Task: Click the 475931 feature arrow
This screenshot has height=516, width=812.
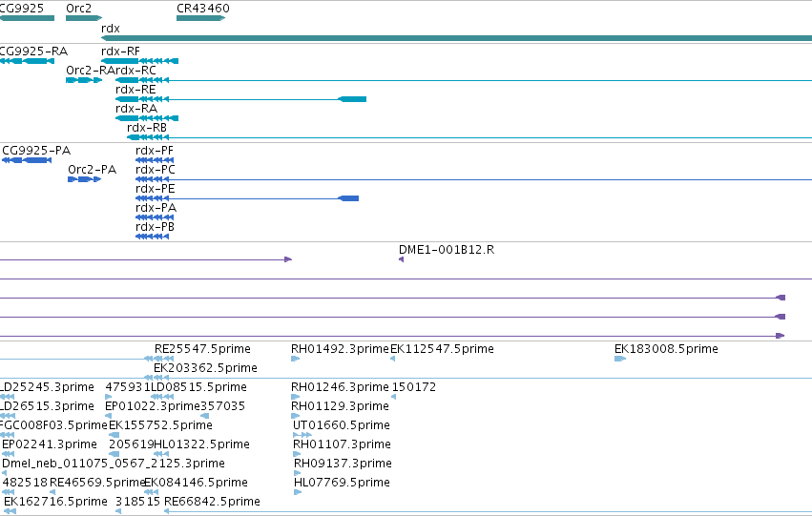Action: point(108,397)
